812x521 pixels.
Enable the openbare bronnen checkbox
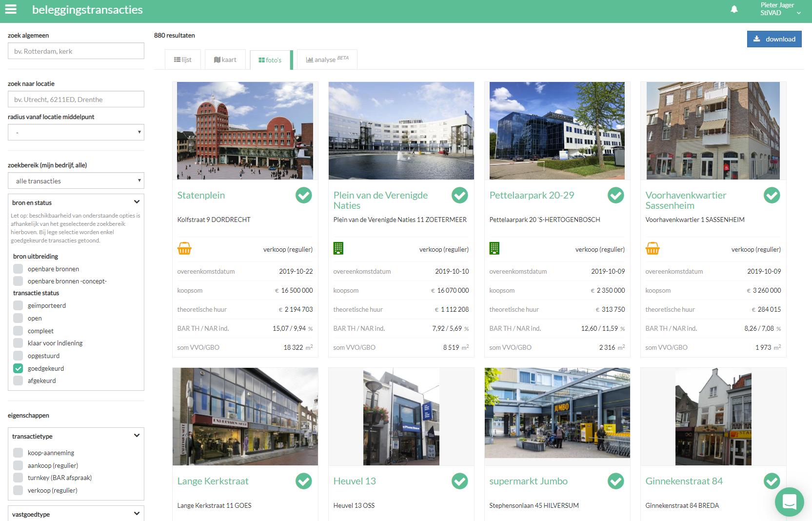(18, 269)
